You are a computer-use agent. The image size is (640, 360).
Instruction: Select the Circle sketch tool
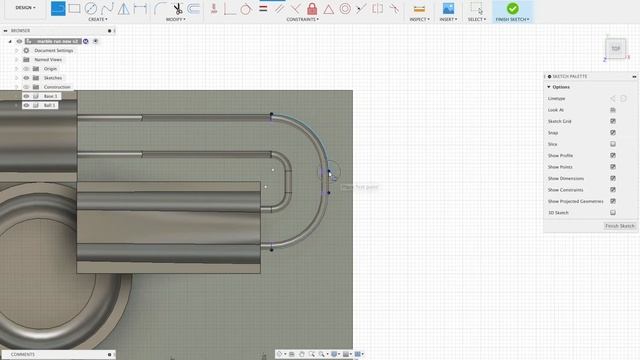pos(91,9)
